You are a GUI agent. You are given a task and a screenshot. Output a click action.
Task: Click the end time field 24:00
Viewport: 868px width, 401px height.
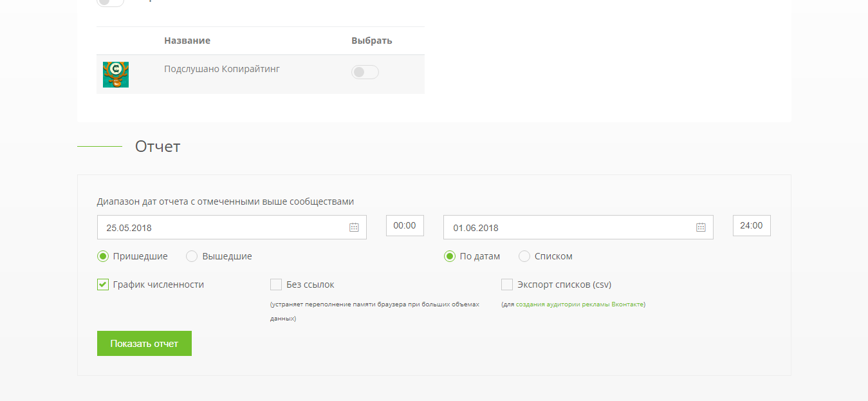(752, 225)
